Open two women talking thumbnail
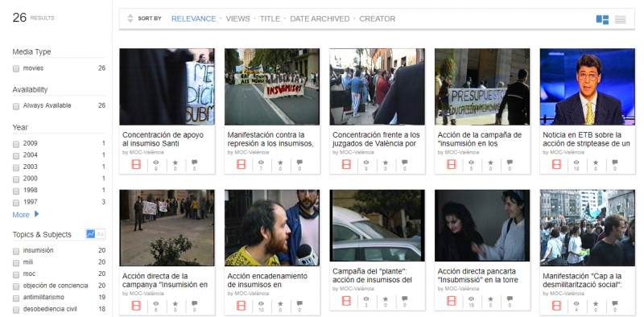Viewport: 644px width, 317px height. [x=482, y=225]
